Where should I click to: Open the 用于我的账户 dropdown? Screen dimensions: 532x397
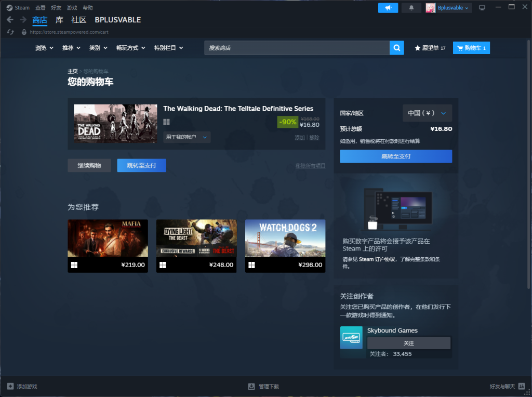click(187, 137)
